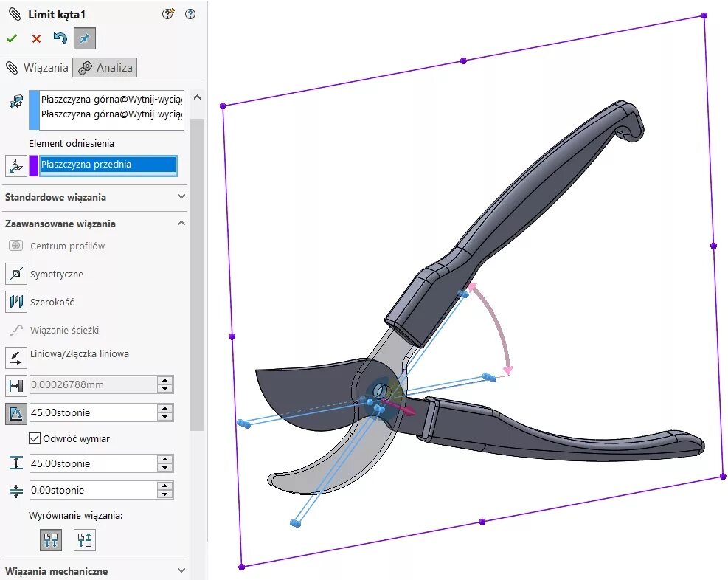This screenshot has width=728, height=580.
Task: Cancel the mate with the red X
Action: tap(36, 38)
